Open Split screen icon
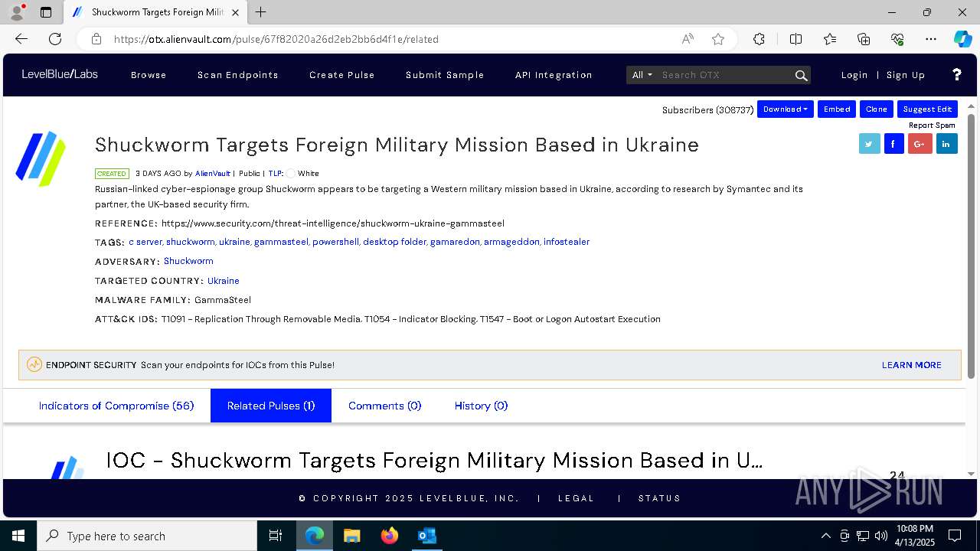This screenshot has height=551, width=980. [x=795, y=39]
